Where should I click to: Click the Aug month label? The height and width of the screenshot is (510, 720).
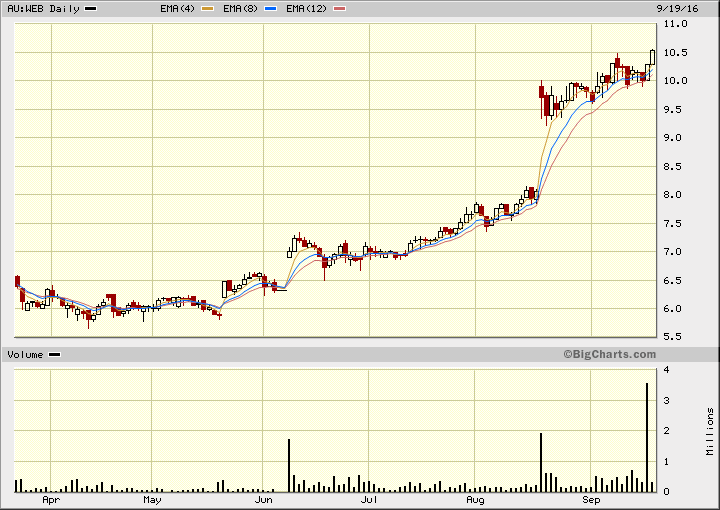tap(475, 500)
